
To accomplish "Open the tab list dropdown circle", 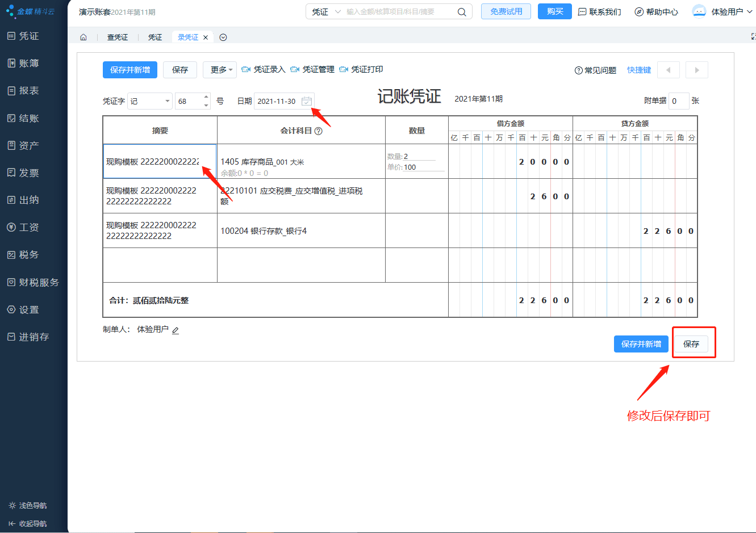I will pyautogui.click(x=223, y=37).
